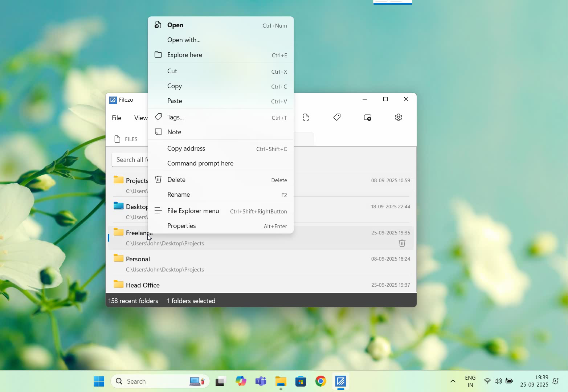
Task: Click the trash icon on Freelance row
Action: [x=402, y=243]
